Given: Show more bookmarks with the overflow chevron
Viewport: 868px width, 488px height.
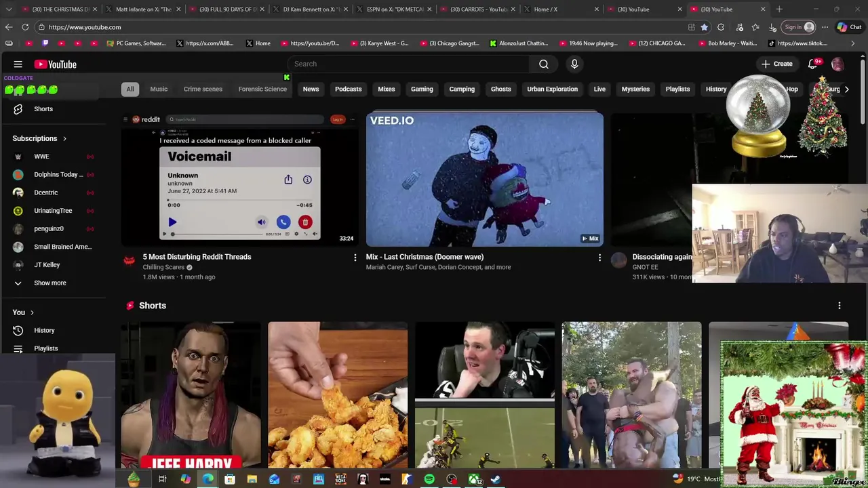Looking at the screenshot, I should 852,43.
